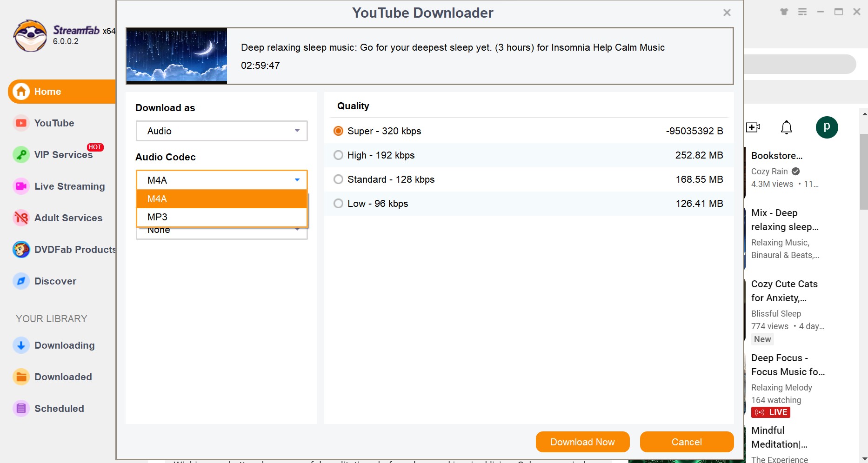The height and width of the screenshot is (463, 868).
Task: Open the YouTube account avatar
Action: click(827, 127)
